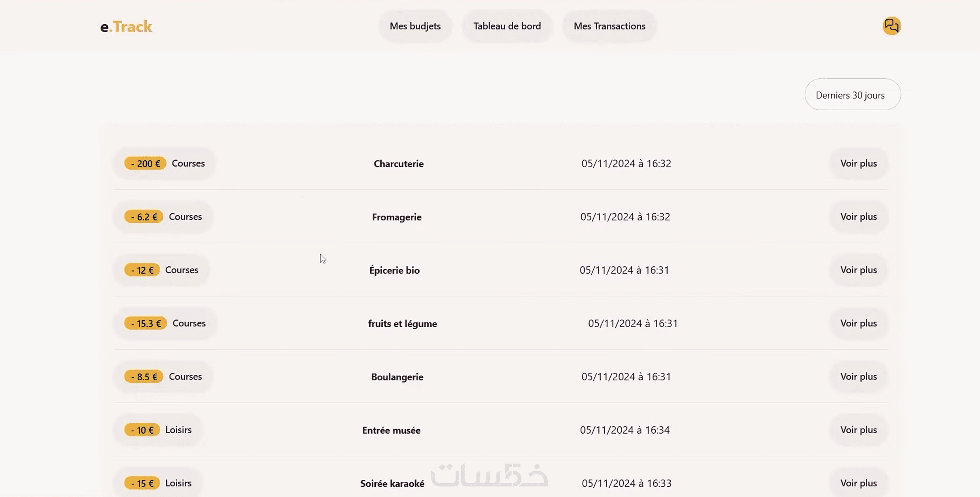The image size is (980, 497).
Task: Click the e.Track logo
Action: click(x=126, y=27)
